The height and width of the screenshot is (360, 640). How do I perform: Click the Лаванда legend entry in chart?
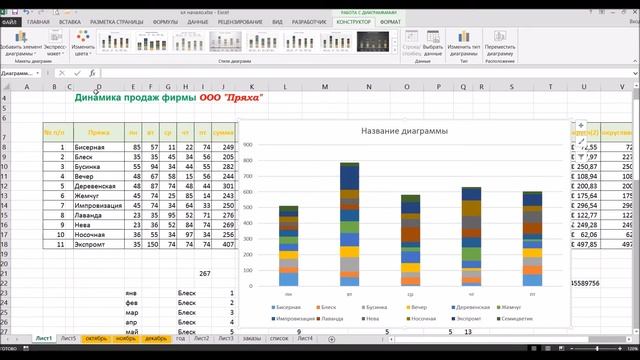[x=330, y=319]
